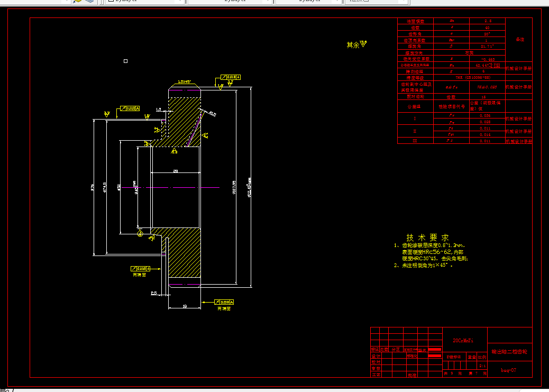Image resolution: width=549 pixels, height=392 pixels.
Task: Click the 法面模数 table cell
Action: [x=415, y=21]
